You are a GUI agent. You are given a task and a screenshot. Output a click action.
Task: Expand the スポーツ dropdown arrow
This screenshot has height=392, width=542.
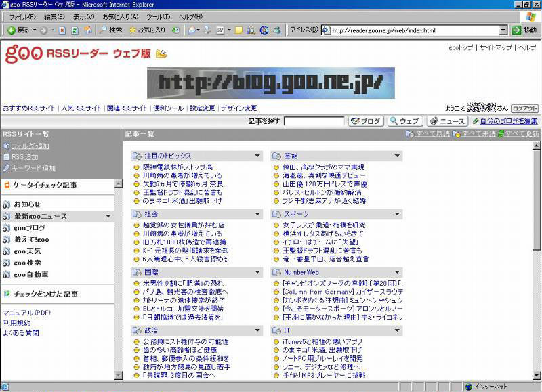[x=397, y=214]
